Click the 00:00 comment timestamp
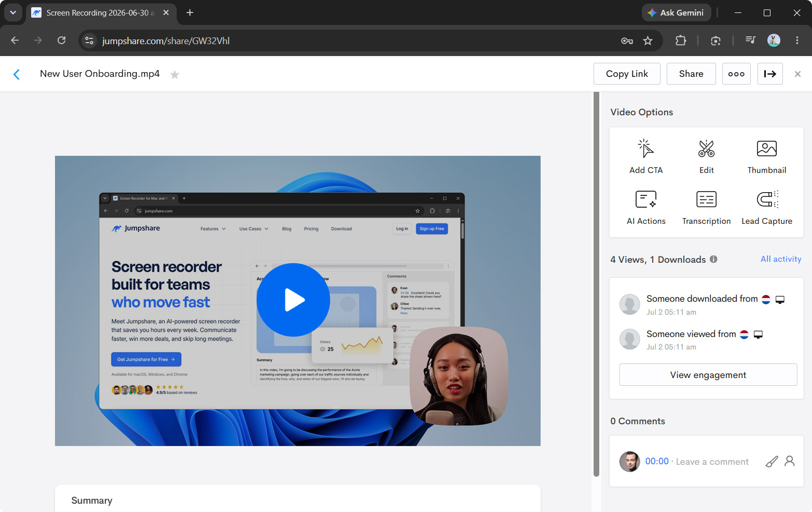The height and width of the screenshot is (512, 812). tap(657, 461)
